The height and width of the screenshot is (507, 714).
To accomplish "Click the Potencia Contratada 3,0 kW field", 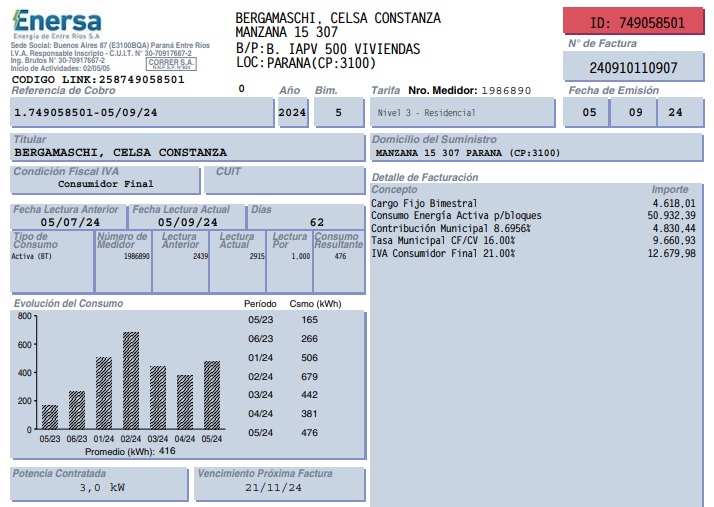I will (x=97, y=488).
